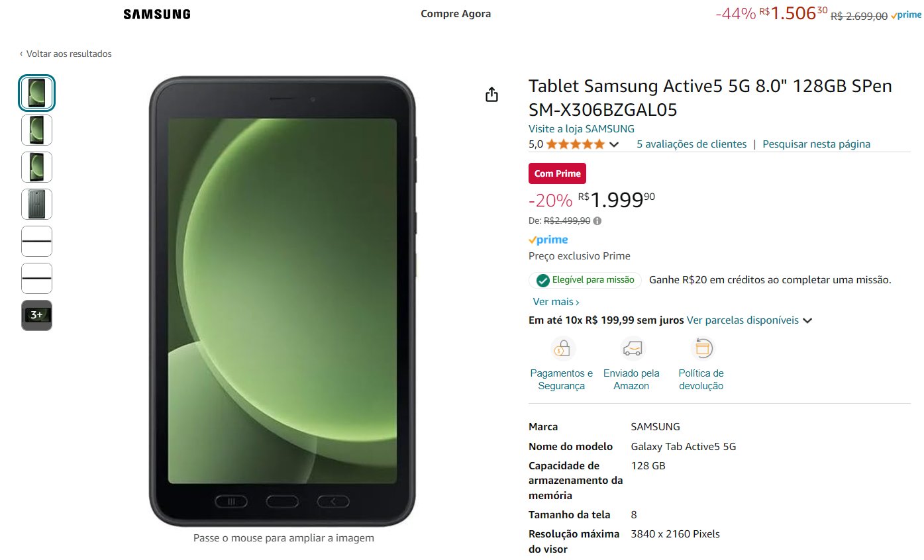Viewport: 924px width, 560px height.
Task: Open the Pagamentos e Segurança lock icon
Action: (562, 348)
